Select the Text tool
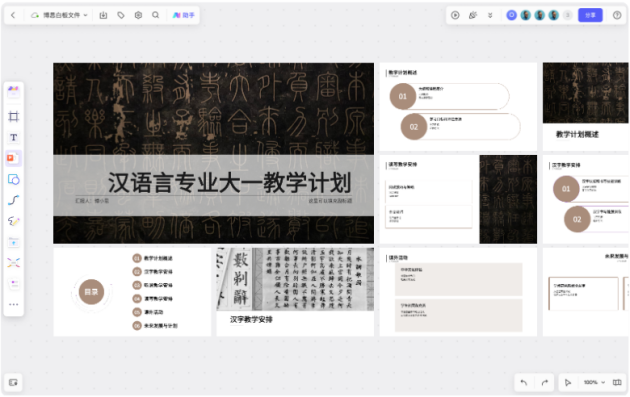630x397 pixels. (x=14, y=137)
